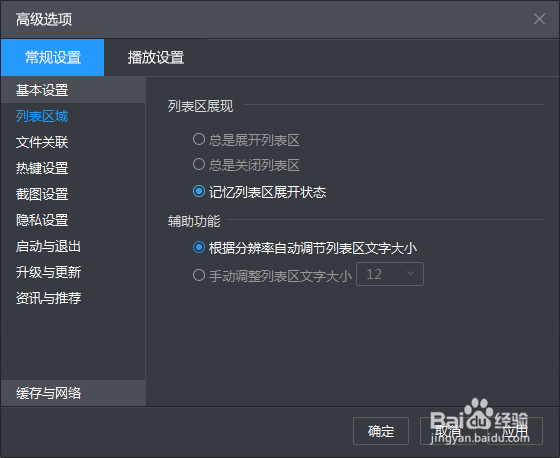
Task: Select 手动调整列表区文字大小 radio button
Action: 199,275
